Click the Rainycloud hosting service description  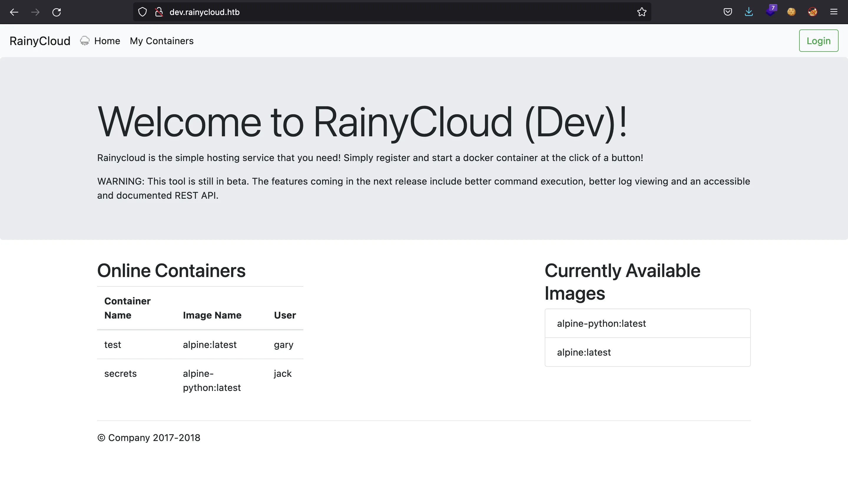click(370, 158)
